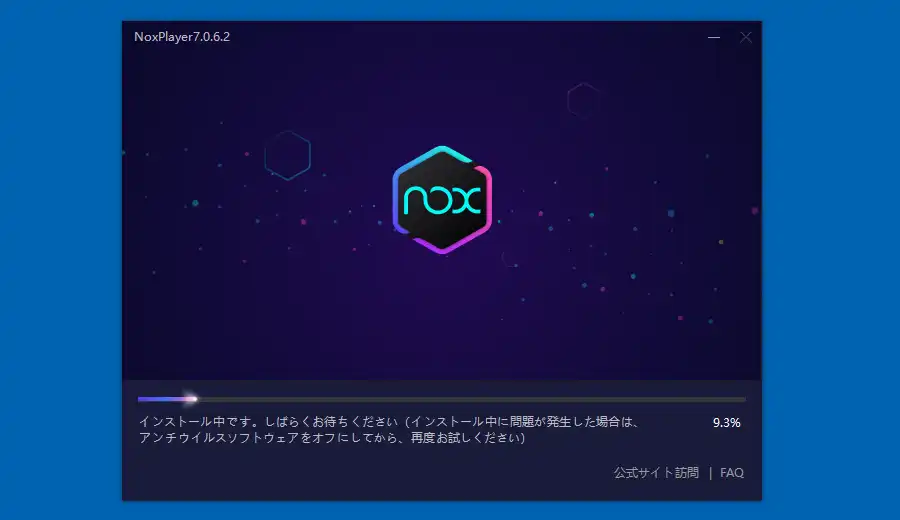Click the large outlined hexagon left of logo
Viewport: 900px width, 520px height.
click(287, 155)
